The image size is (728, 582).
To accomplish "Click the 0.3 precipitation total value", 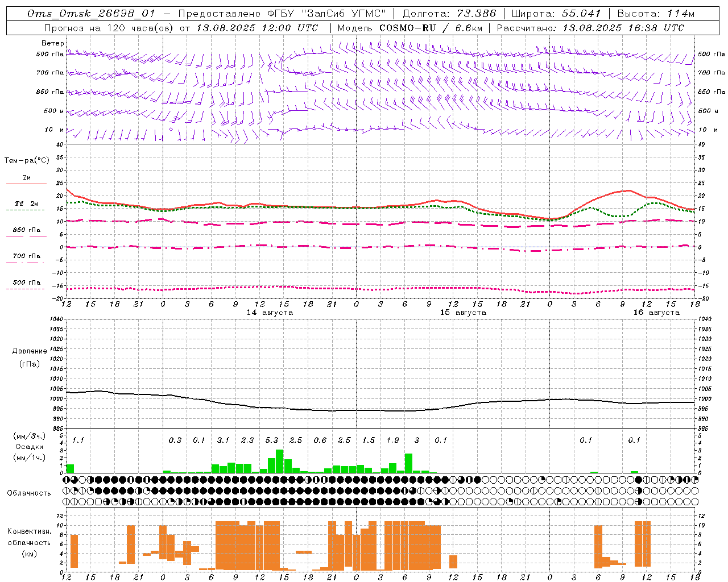I will pyautogui.click(x=175, y=440).
